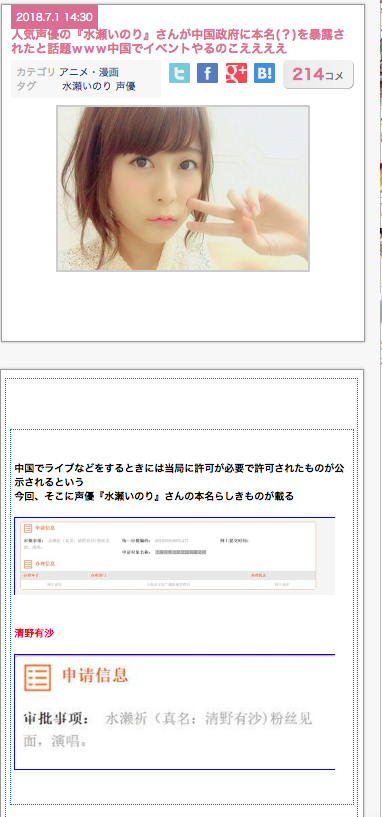This screenshot has width=382, height=817.
Task: Click the woman peace-sign photo thumbnail
Action: pyautogui.click(x=183, y=189)
